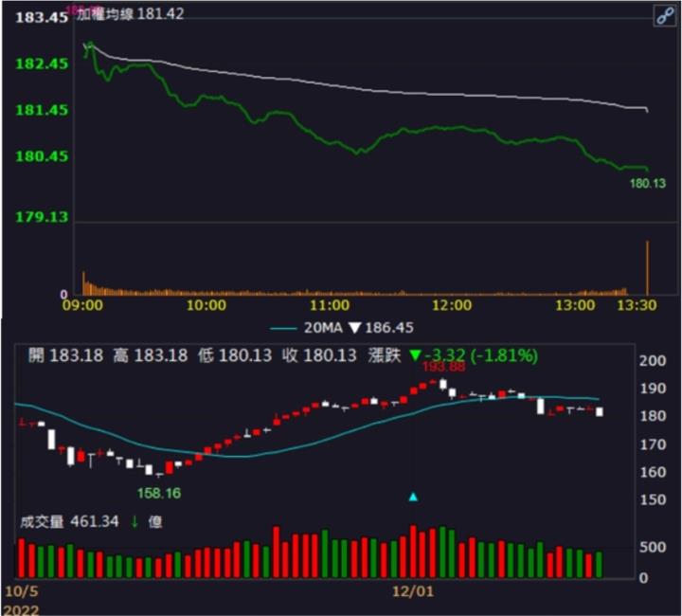Click the 高 183.18 high price
Viewport: 682px width, 616px height.
150,355
